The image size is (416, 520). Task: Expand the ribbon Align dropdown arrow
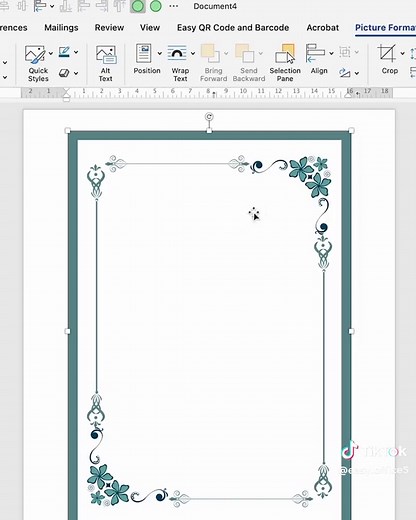[x=331, y=53]
